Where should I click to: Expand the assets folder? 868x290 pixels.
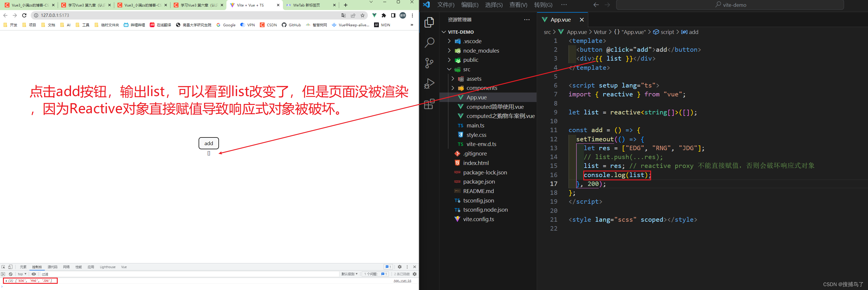pyautogui.click(x=453, y=79)
